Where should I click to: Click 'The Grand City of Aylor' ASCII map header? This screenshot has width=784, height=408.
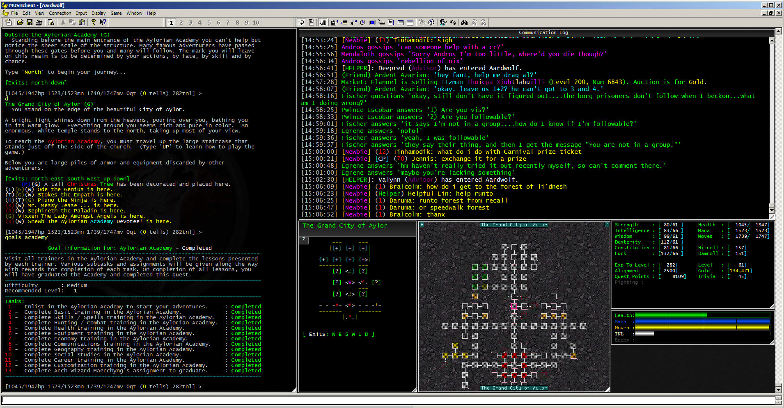coord(344,226)
